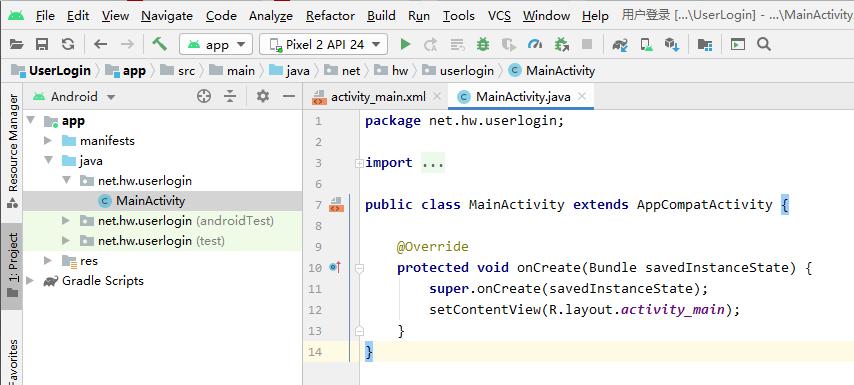The width and height of the screenshot is (854, 385).
Task: Click the override gutter icon on line 10
Action: pyautogui.click(x=336, y=267)
